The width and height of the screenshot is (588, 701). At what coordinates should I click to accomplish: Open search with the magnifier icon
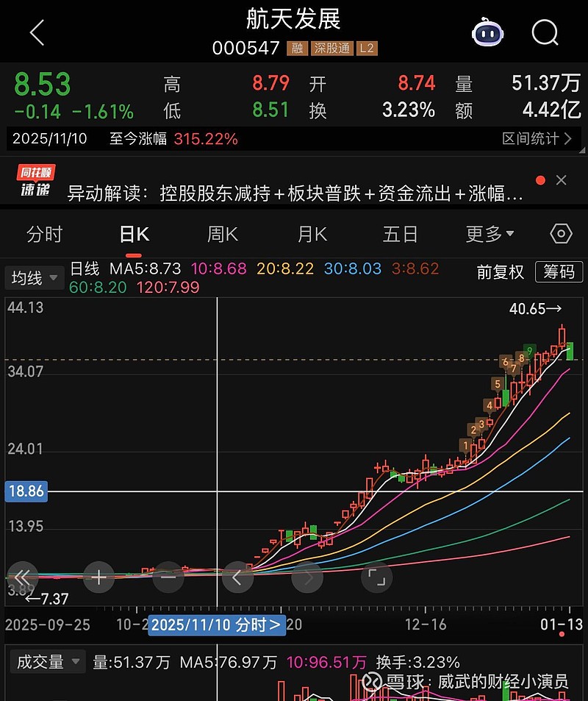(x=545, y=33)
